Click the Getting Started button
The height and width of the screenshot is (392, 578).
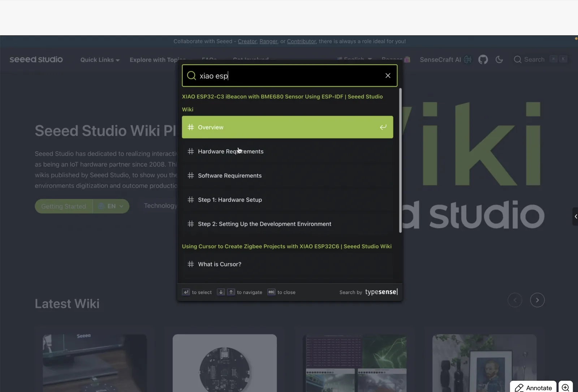[x=64, y=206]
